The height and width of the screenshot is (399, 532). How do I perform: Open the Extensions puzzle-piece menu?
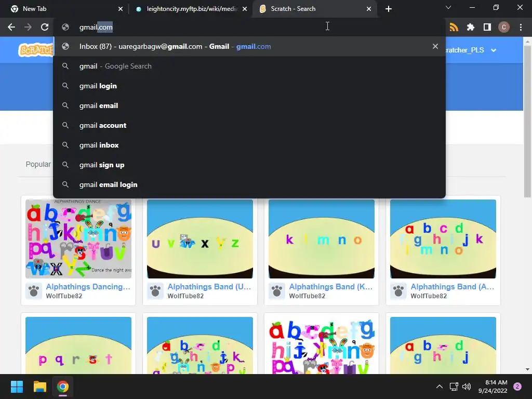(471, 27)
